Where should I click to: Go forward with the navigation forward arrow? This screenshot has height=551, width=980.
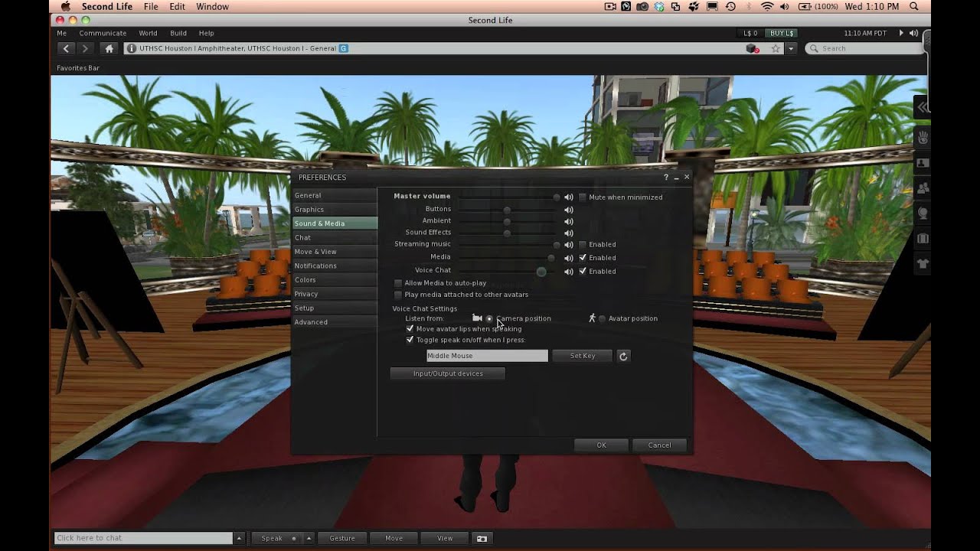[x=85, y=48]
